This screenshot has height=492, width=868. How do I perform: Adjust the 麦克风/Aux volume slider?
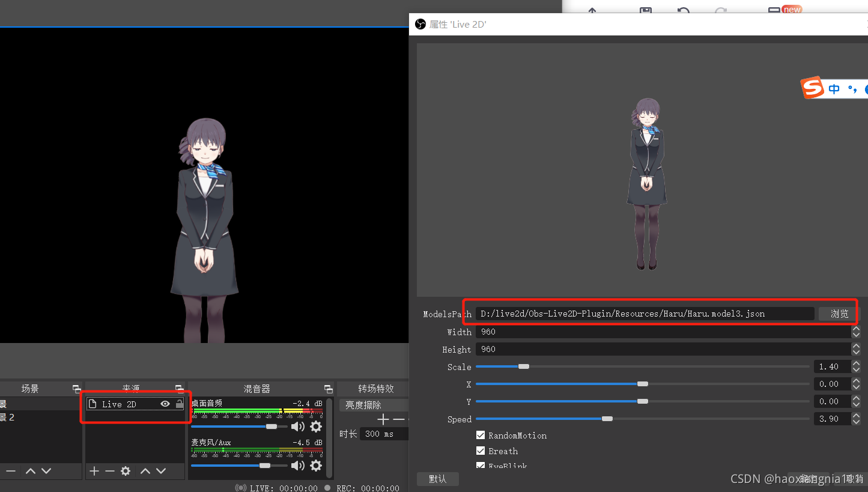coord(265,466)
